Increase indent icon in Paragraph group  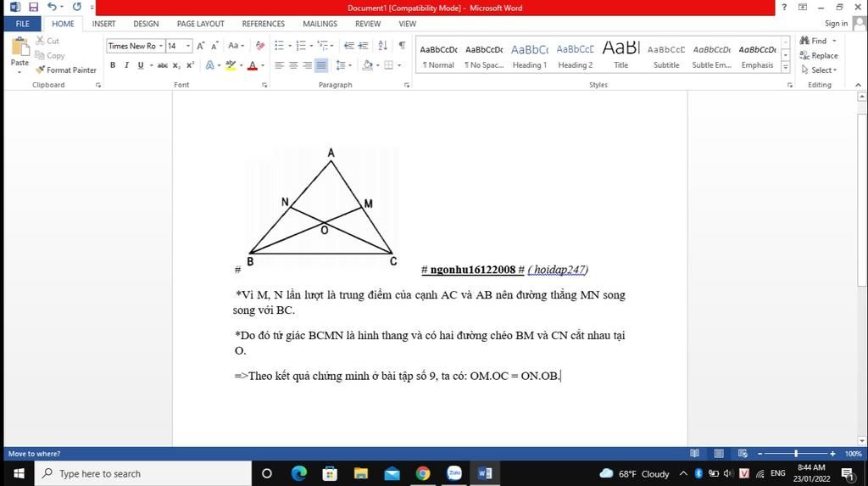(363, 46)
